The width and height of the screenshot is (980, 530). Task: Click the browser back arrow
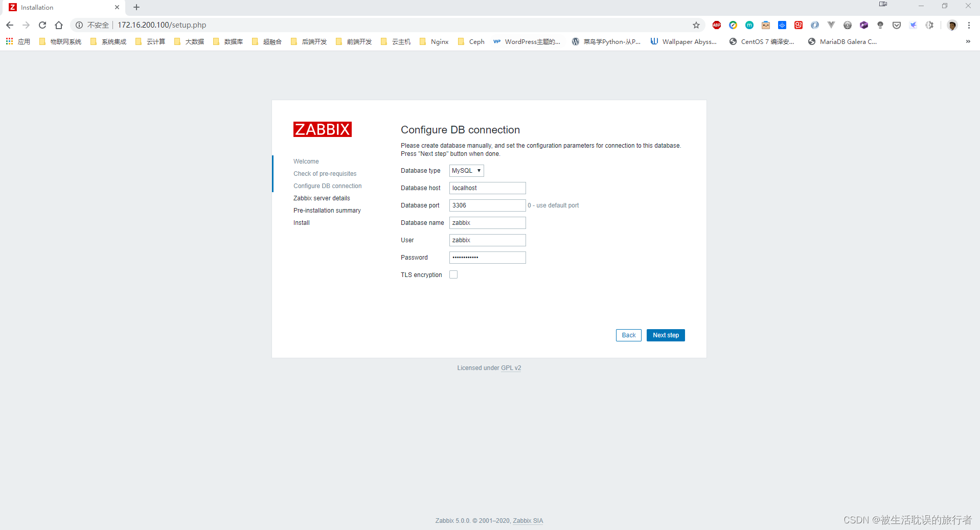10,25
